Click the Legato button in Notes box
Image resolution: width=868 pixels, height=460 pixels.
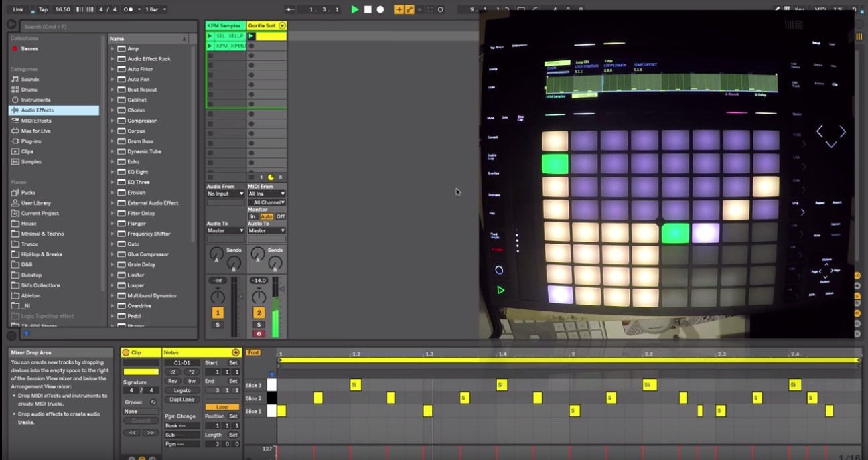pos(182,390)
